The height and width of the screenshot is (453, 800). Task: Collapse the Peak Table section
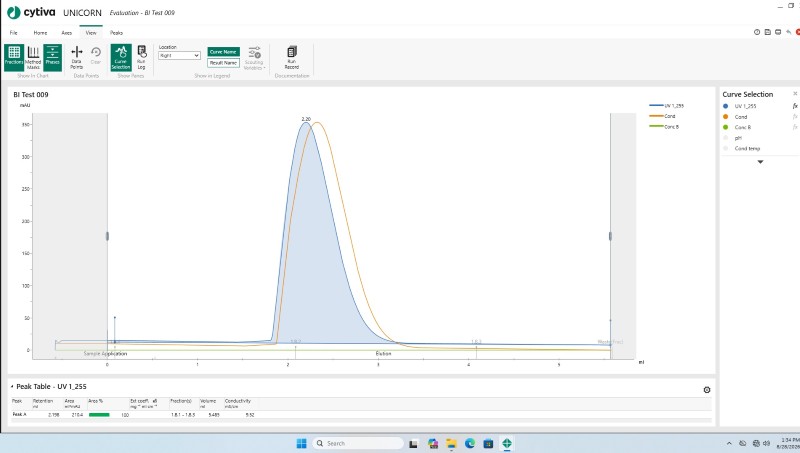pos(12,387)
